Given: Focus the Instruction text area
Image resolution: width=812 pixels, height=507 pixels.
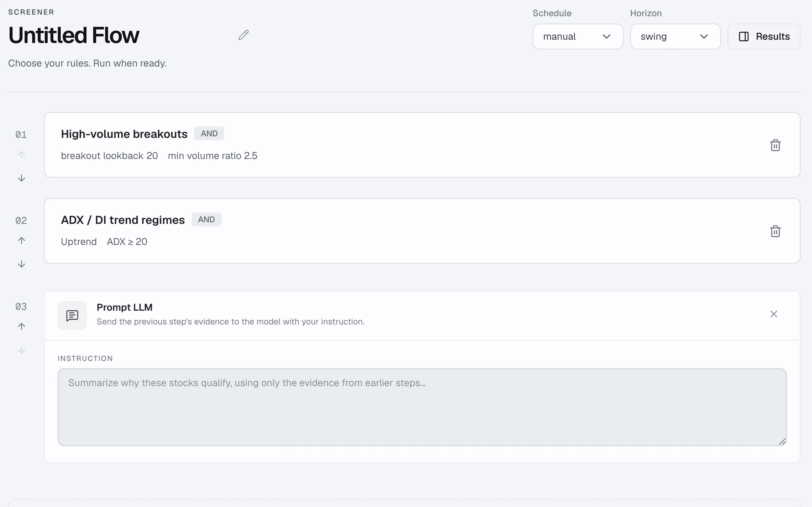Looking at the screenshot, I should [422, 407].
